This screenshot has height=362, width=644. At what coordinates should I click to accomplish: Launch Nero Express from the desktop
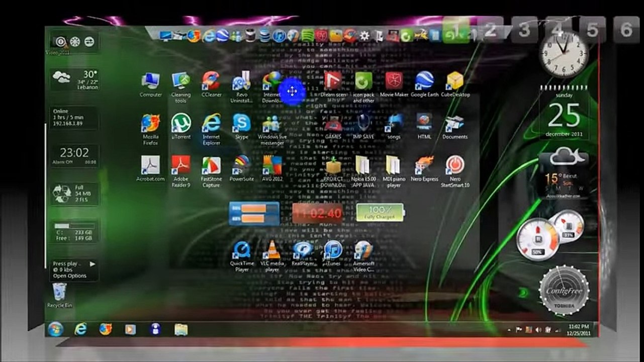424,168
